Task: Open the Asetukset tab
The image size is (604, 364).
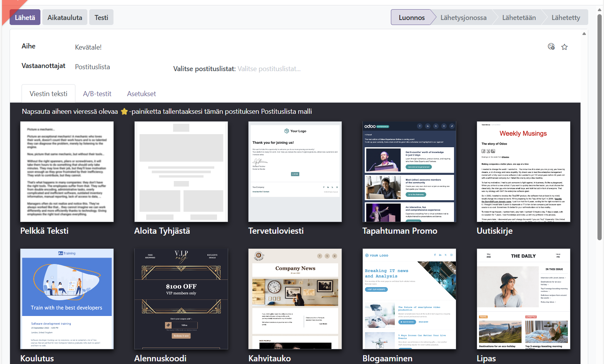Action: pyautogui.click(x=141, y=94)
